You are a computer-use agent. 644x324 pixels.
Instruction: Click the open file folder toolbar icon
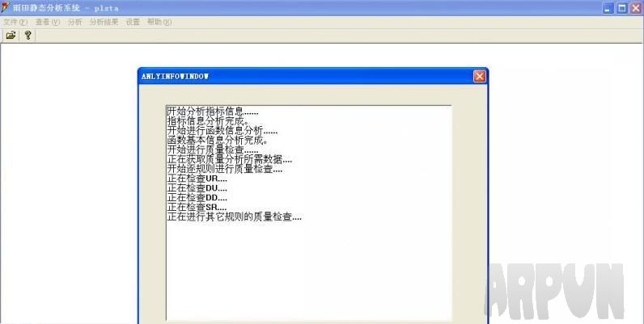11,36
